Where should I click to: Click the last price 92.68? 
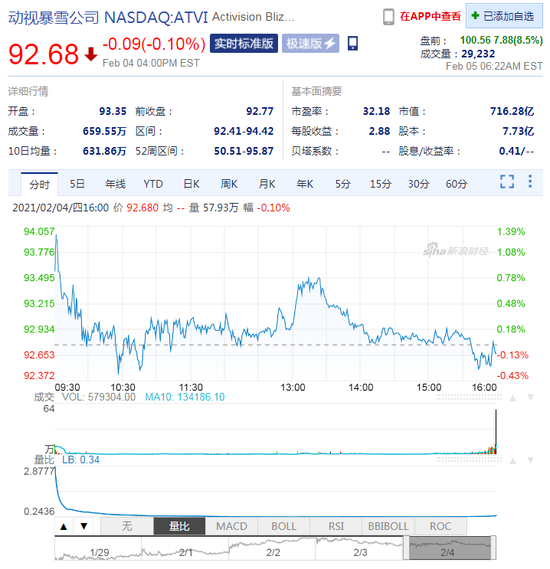click(x=44, y=54)
